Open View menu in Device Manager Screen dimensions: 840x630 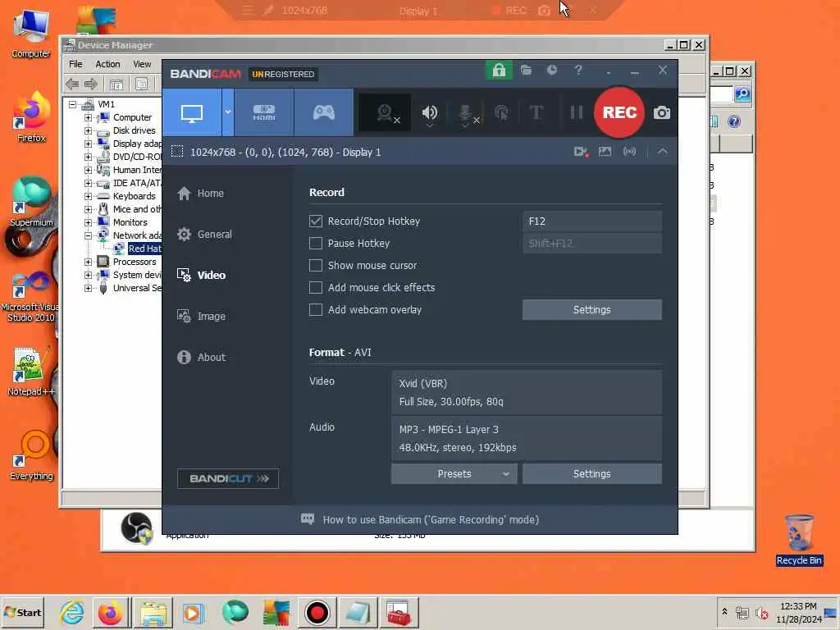tap(142, 64)
